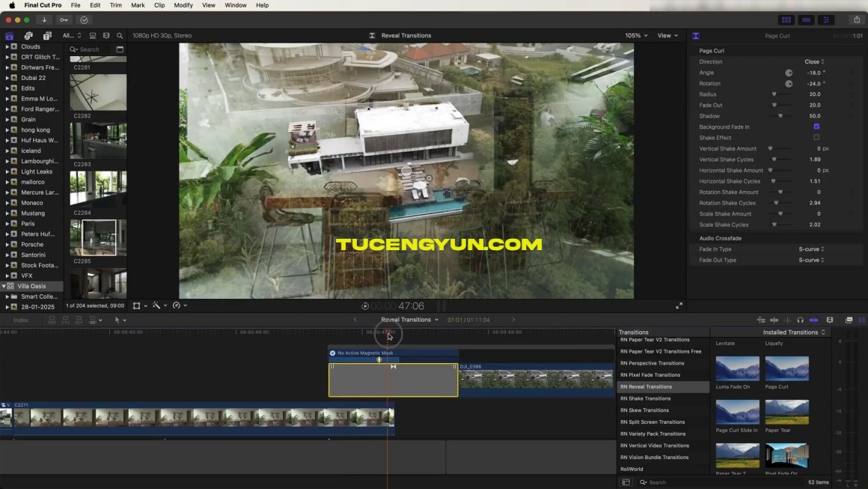Enable the Shake Effect checkbox
Screen dimensions: 868x489
816,138
